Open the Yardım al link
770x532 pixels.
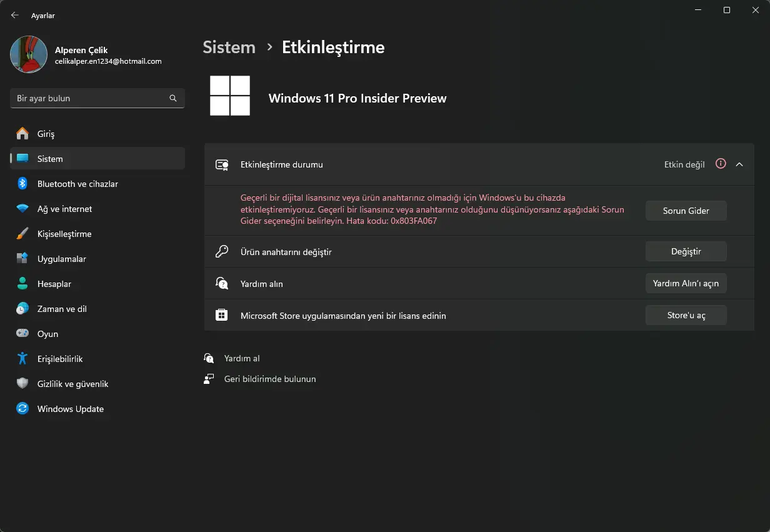pos(242,358)
